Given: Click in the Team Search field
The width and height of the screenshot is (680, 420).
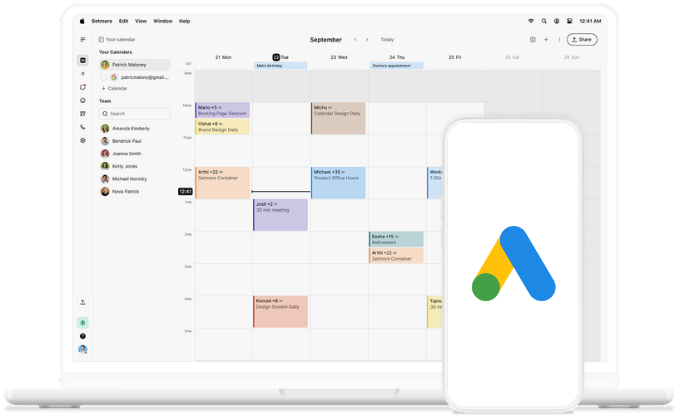Looking at the screenshot, I should [134, 114].
